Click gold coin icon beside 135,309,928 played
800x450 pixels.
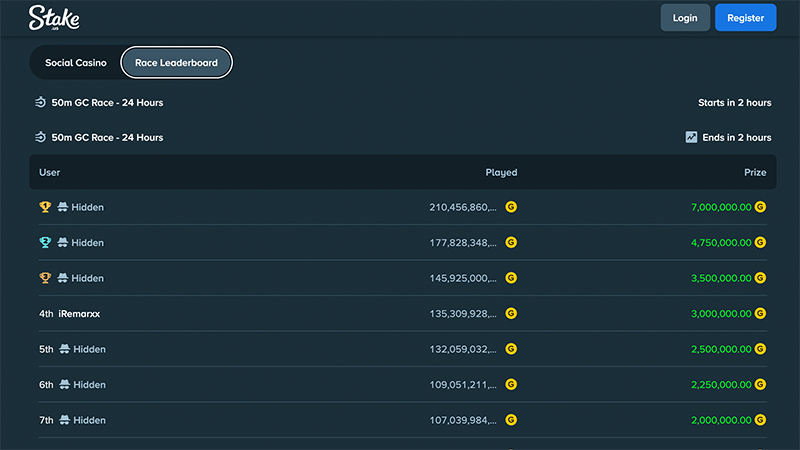(x=511, y=313)
